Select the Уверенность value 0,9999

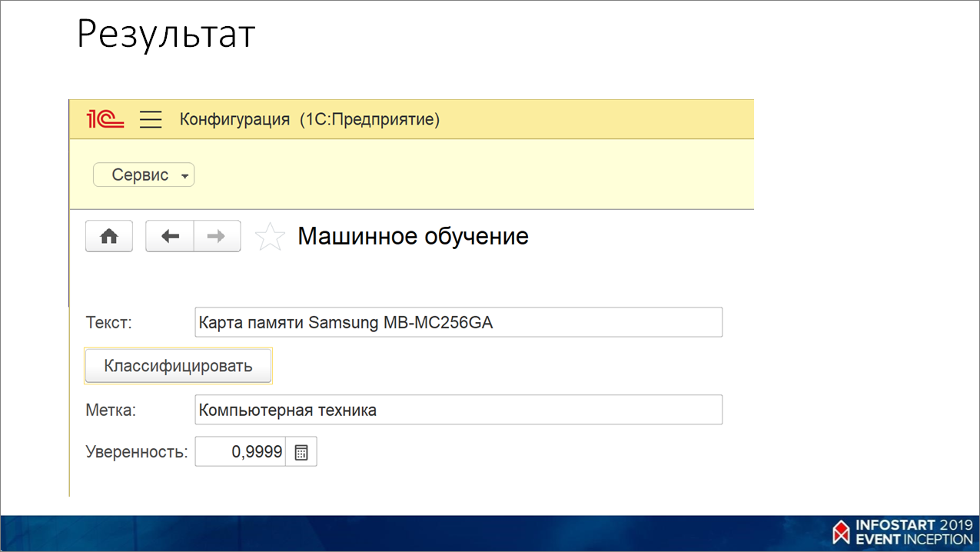(x=241, y=453)
